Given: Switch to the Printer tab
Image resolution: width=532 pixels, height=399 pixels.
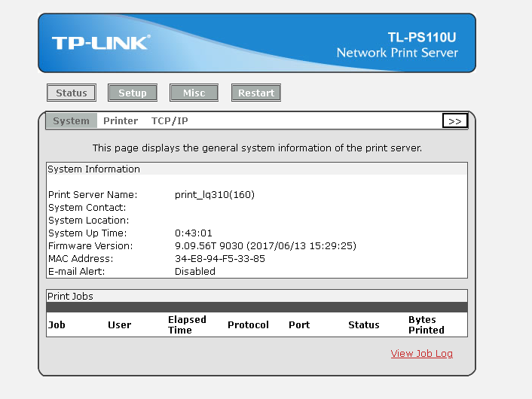Looking at the screenshot, I should 121,120.
